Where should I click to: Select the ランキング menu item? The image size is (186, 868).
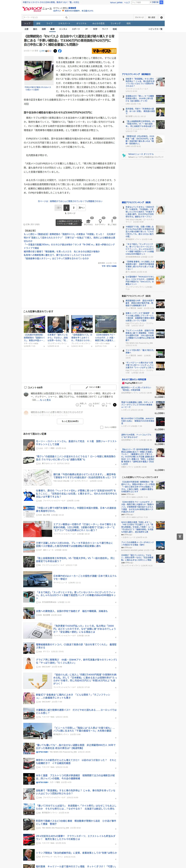(115, 24)
